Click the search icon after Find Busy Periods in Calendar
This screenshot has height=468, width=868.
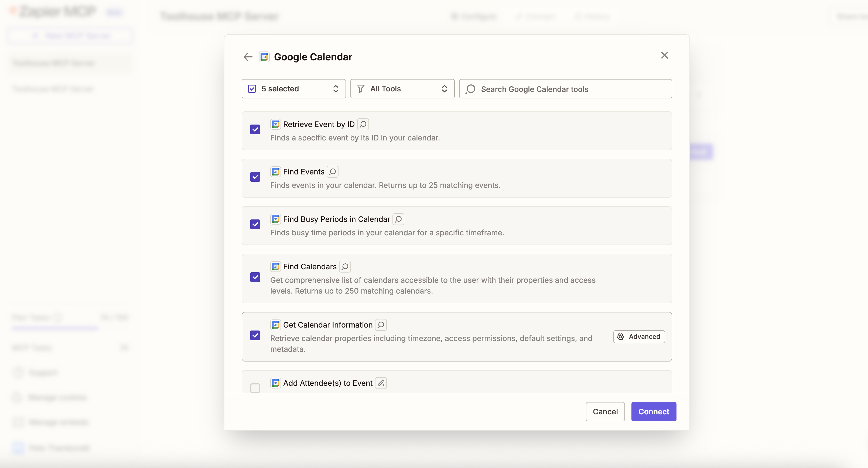(x=398, y=219)
